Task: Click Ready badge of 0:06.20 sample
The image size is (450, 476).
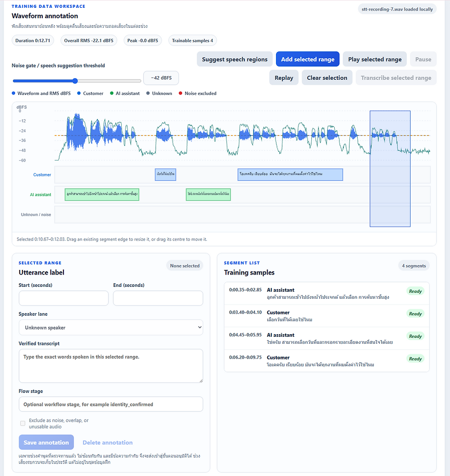Action: [415, 358]
